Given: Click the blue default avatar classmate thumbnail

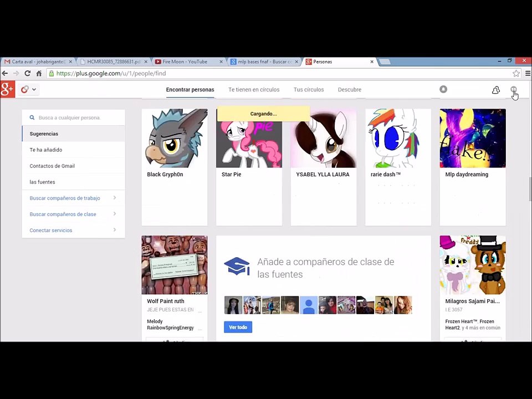Looking at the screenshot, I should coord(309,305).
